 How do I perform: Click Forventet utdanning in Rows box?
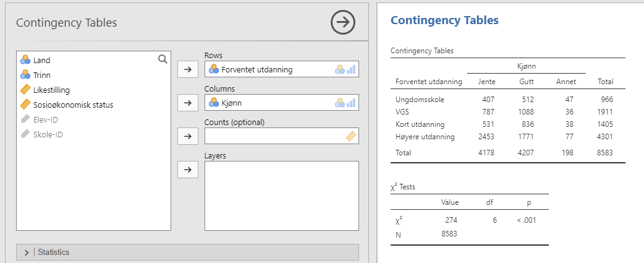point(256,69)
